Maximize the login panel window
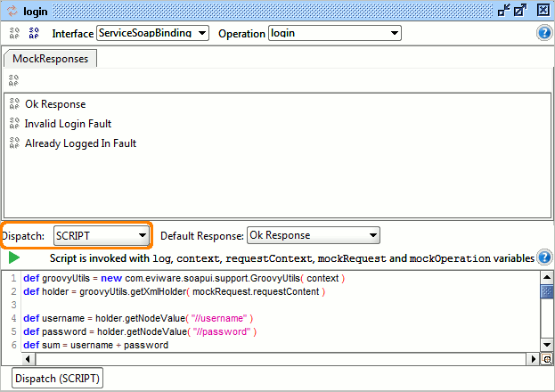 (520, 11)
